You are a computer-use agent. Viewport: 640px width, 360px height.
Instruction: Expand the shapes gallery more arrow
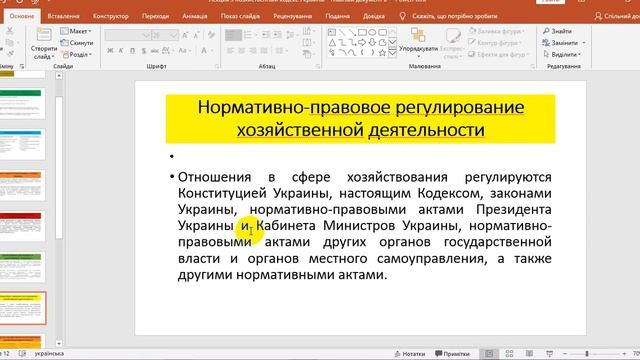[392, 53]
